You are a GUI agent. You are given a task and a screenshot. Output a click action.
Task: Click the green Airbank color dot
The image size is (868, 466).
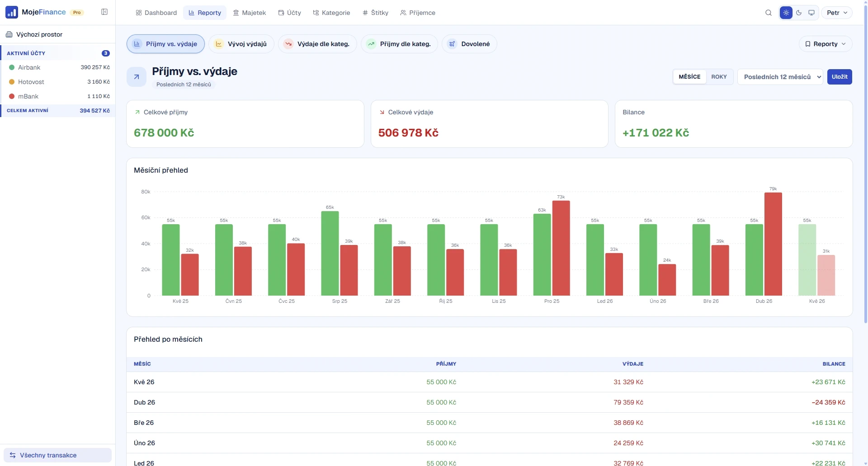[x=12, y=67]
